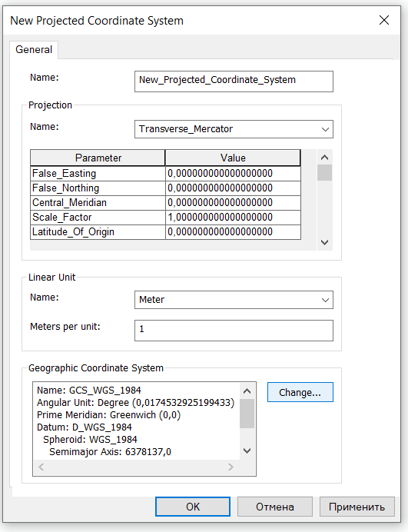Viewport: 408px width, 532px height.
Task: Click the parameter table scroll down arrow
Action: [x=324, y=242]
